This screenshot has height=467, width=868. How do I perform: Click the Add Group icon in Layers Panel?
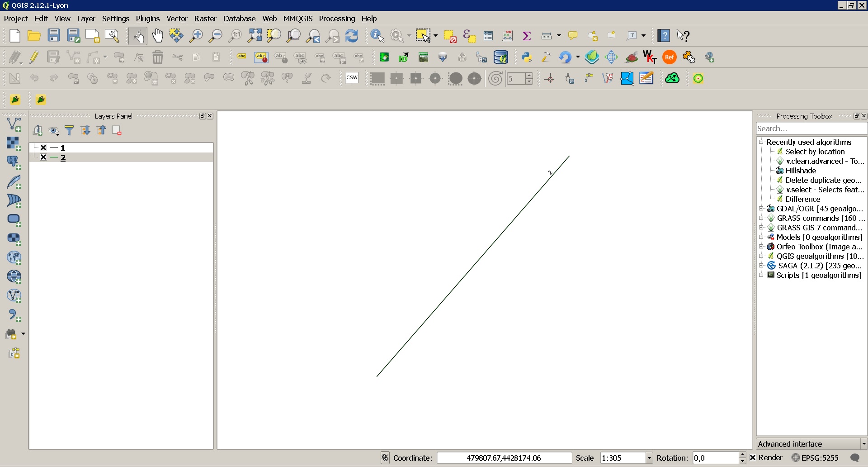pos(38,131)
